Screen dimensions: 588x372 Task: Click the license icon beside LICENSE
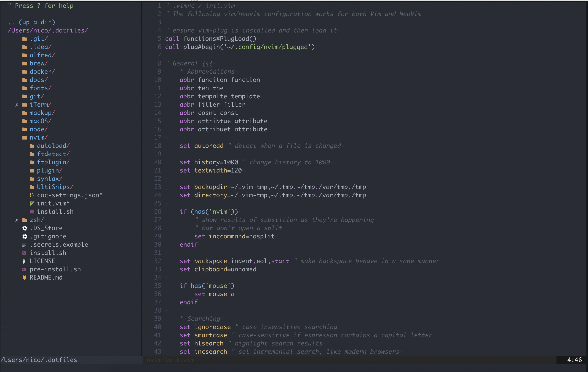tap(24, 261)
